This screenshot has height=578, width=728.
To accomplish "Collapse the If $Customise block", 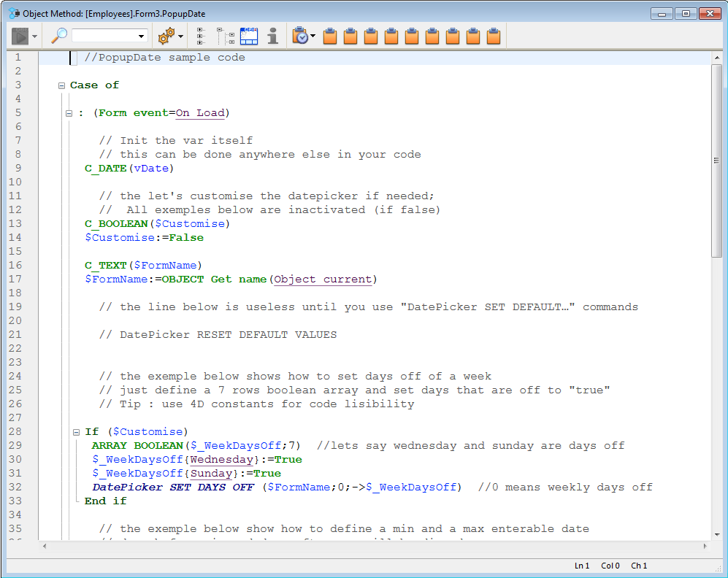I will coord(76,432).
